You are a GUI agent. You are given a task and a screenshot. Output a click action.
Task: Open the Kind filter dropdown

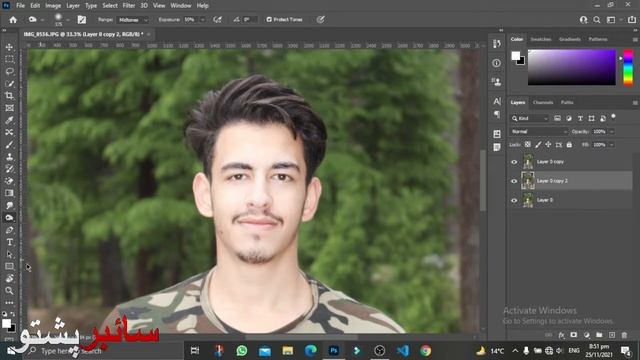tap(530, 118)
